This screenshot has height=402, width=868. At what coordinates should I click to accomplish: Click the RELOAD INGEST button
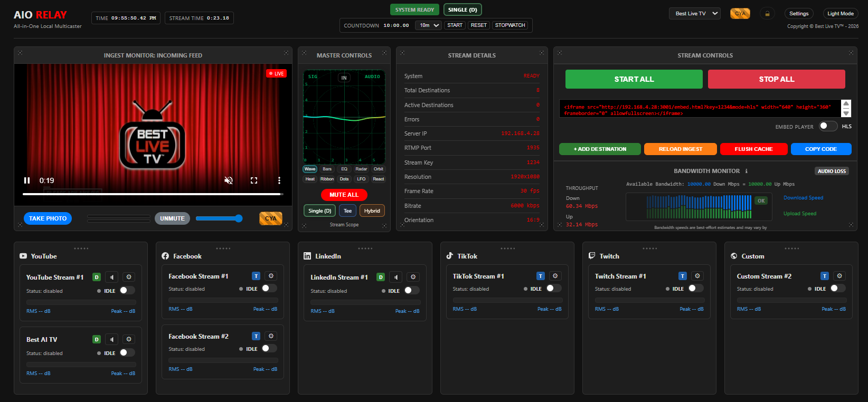coord(681,149)
